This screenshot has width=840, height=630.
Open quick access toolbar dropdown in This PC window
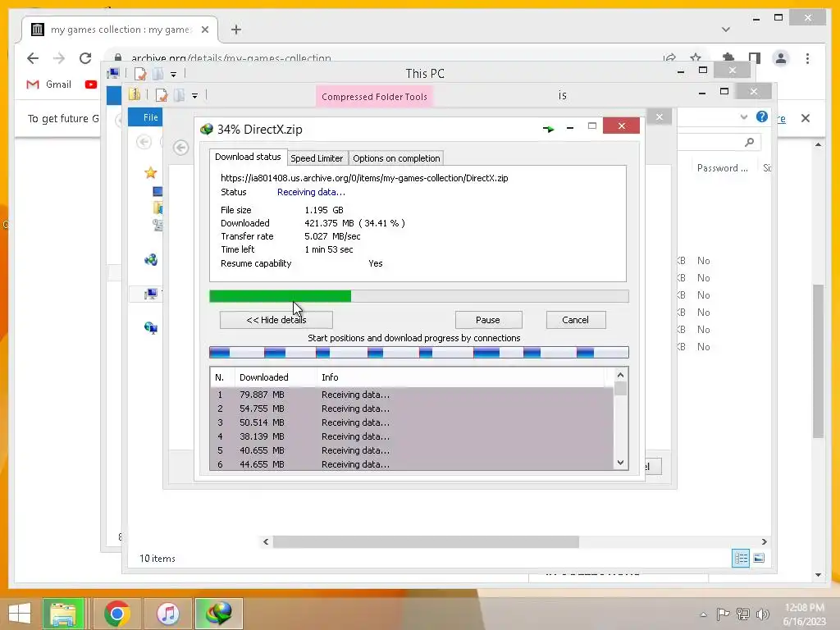coord(174,75)
